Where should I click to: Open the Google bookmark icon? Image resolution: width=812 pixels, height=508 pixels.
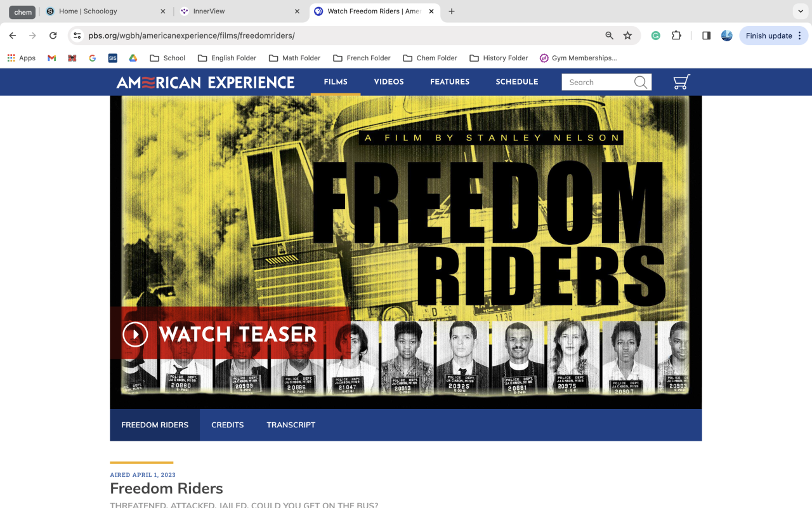pyautogui.click(x=93, y=58)
